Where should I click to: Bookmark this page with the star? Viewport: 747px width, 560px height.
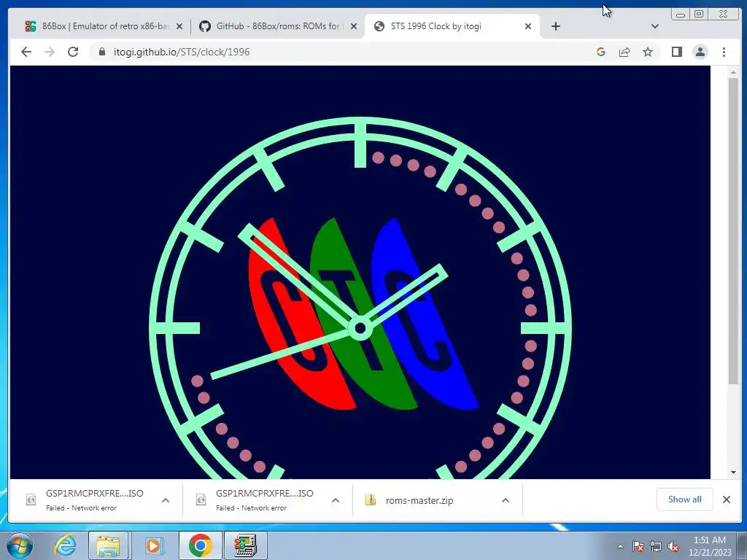[x=648, y=52]
